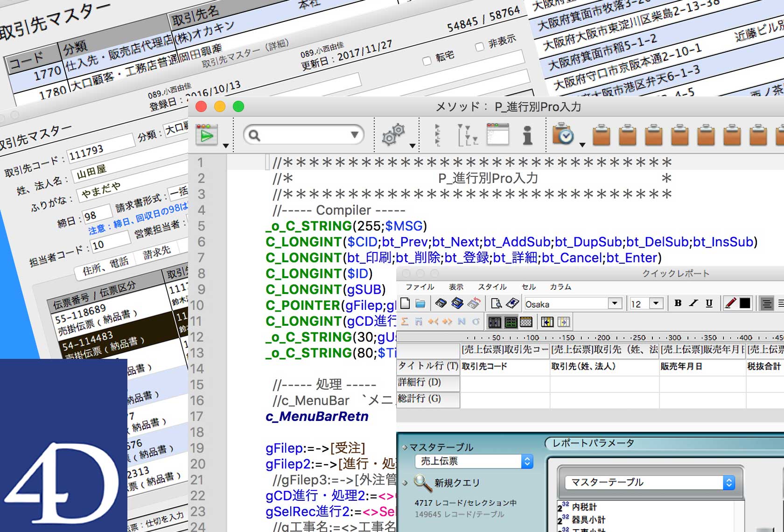The image size is (784, 532).
Task: Click the gears icon in method toolbar
Action: [x=393, y=135]
